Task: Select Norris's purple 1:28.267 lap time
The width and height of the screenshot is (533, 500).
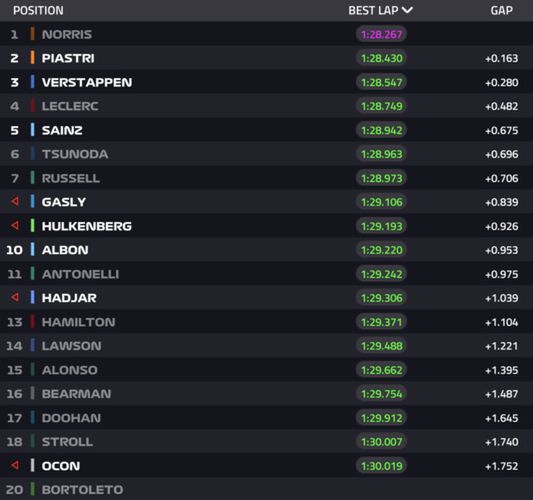Action: (x=381, y=34)
